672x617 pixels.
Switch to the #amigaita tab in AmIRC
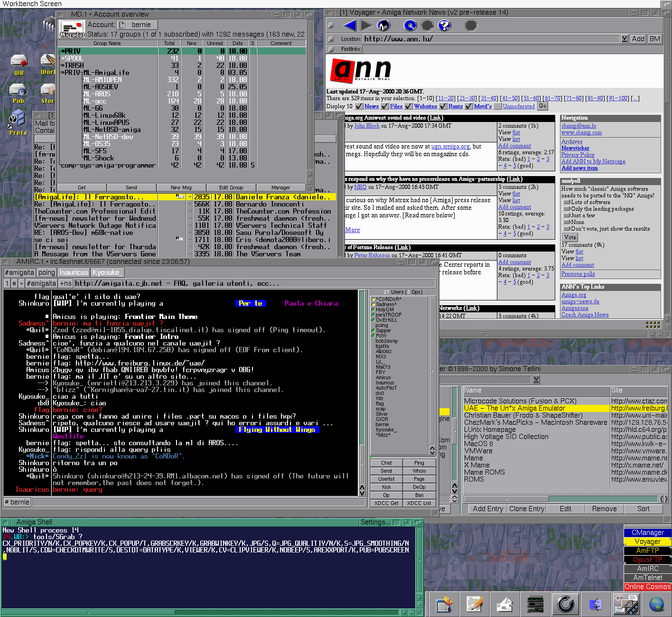point(19,272)
